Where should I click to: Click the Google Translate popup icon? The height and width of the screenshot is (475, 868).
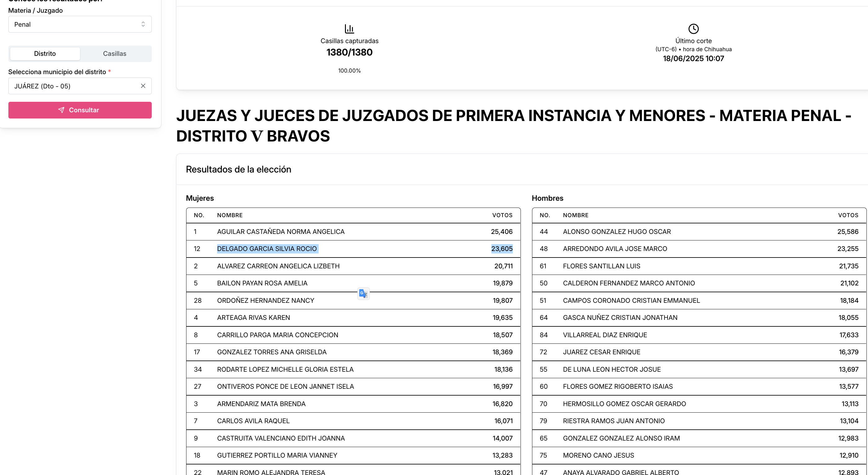(x=363, y=294)
